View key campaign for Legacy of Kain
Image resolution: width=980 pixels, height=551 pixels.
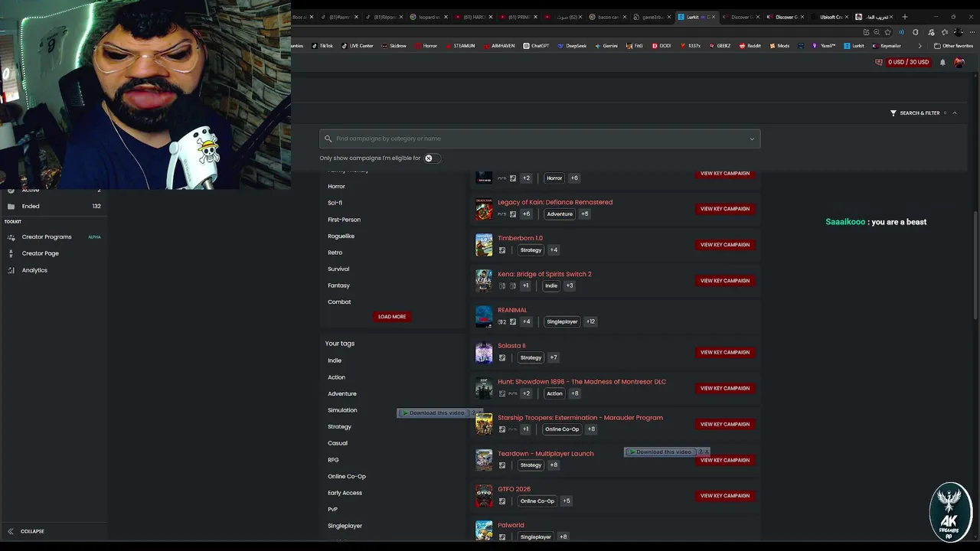[725, 209]
